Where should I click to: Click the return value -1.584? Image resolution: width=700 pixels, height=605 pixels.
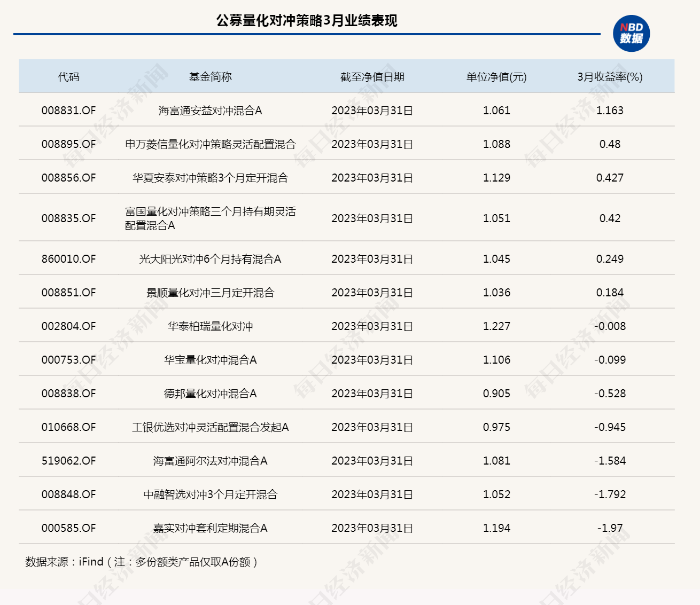[610, 461]
